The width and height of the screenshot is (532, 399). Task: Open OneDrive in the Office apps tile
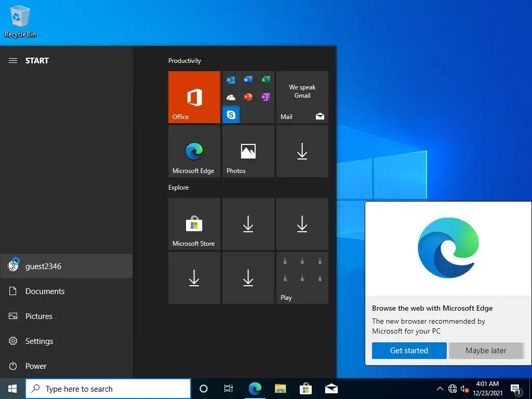(x=231, y=97)
